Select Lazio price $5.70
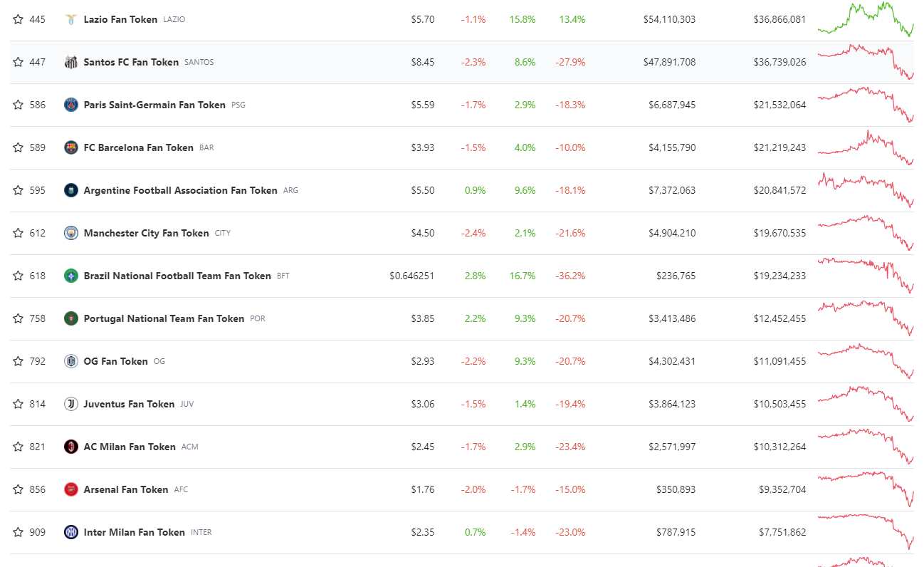The image size is (924, 567). pos(423,19)
